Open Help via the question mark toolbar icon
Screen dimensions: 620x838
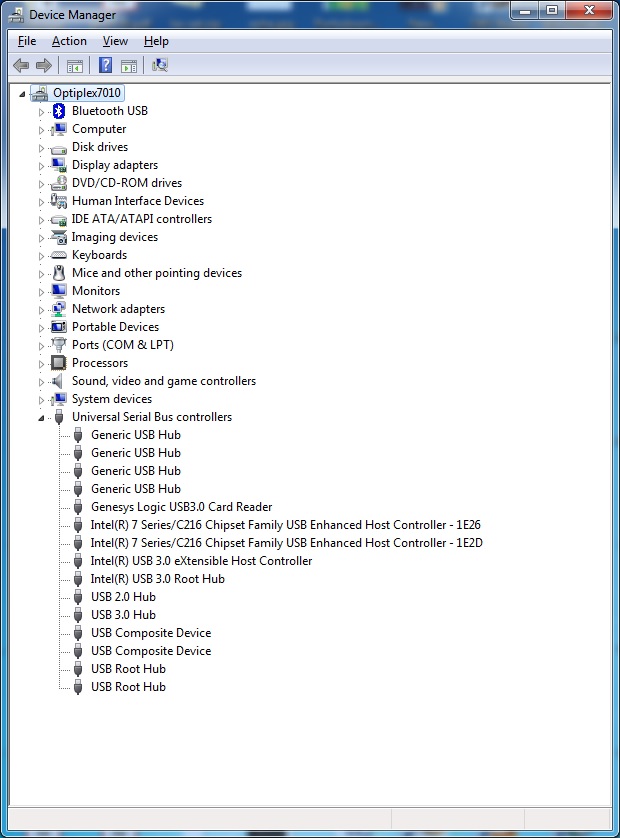click(x=105, y=65)
